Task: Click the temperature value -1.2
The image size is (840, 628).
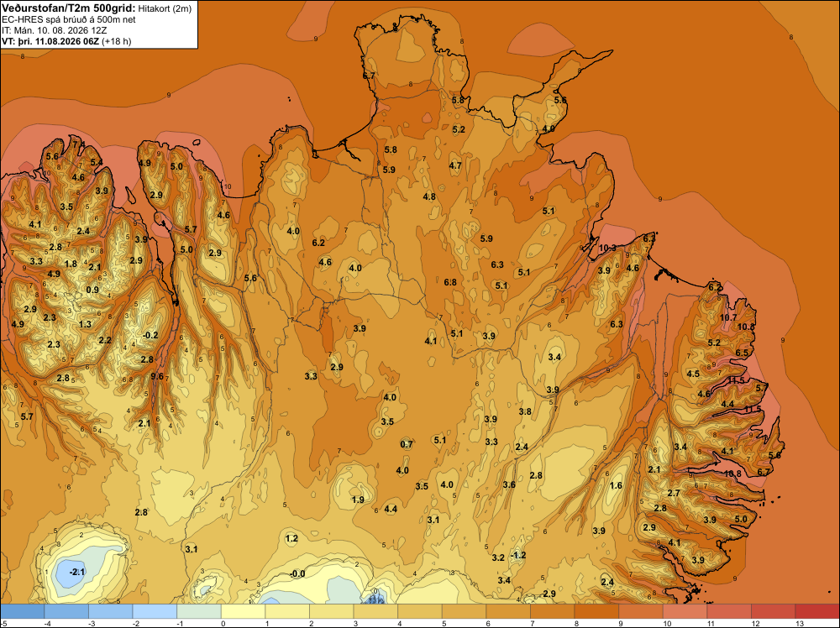Action: point(518,555)
